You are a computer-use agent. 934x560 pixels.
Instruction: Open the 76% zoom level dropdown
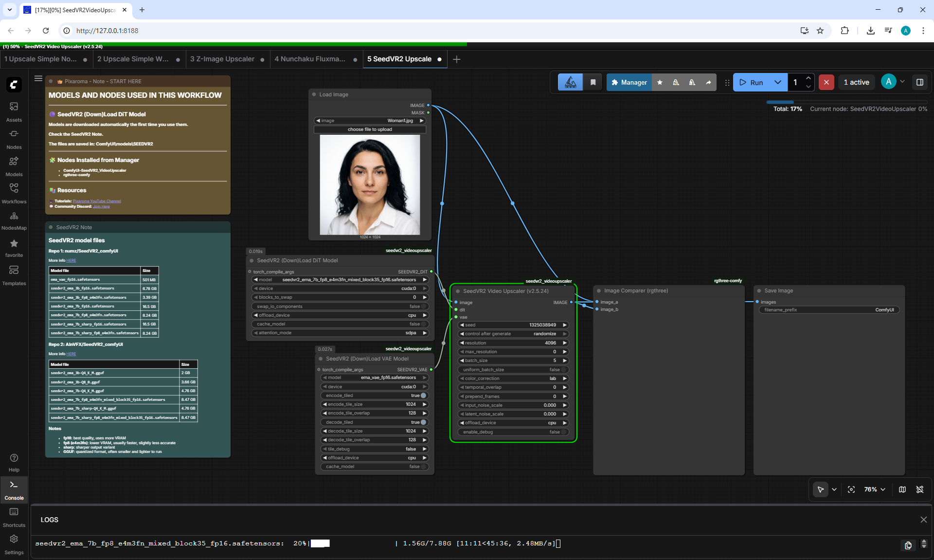tap(875, 489)
